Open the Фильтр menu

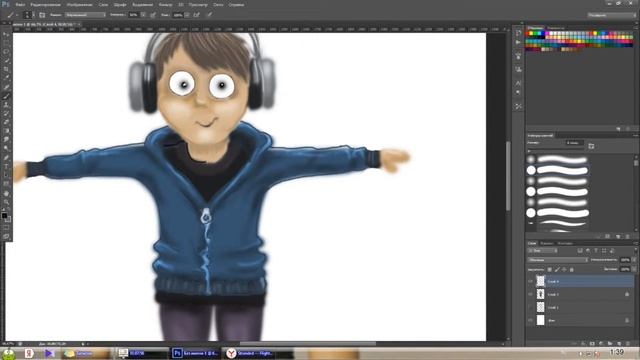click(165, 5)
